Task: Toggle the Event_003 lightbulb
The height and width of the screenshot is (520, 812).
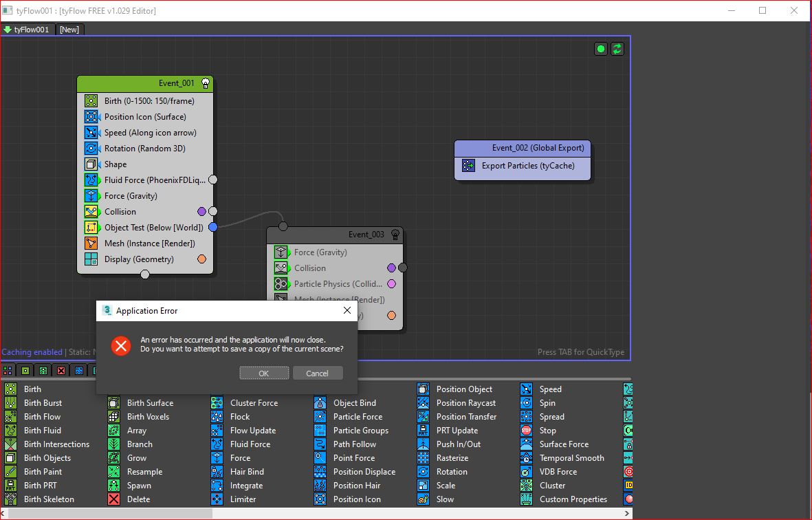Action: 395,234
